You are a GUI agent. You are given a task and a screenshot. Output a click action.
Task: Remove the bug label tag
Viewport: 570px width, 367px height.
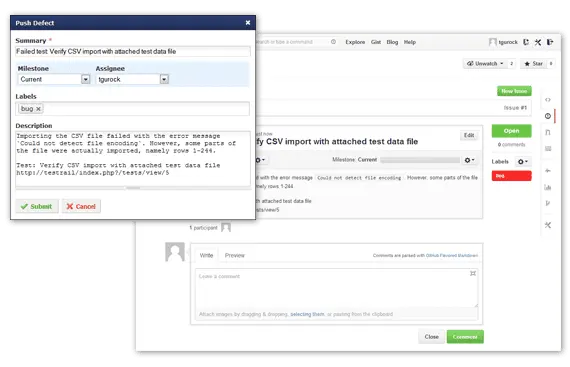pos(38,109)
